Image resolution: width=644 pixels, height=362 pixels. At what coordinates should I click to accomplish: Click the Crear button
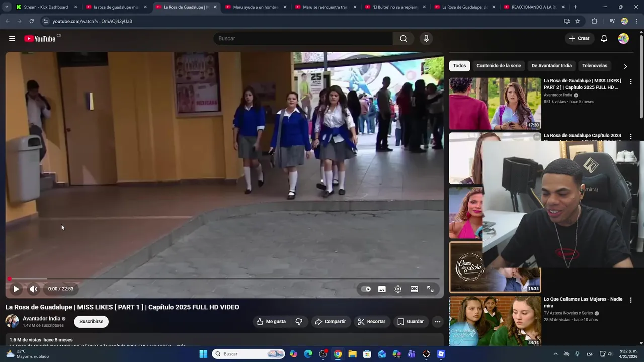(579, 39)
